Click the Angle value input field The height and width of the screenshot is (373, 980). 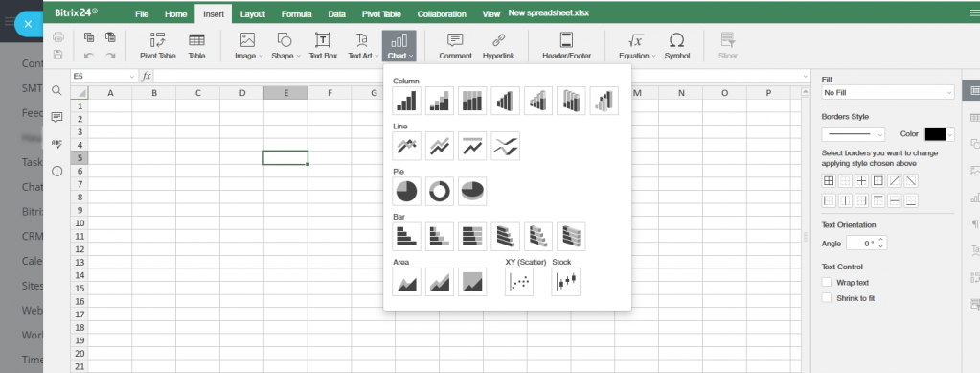point(861,243)
